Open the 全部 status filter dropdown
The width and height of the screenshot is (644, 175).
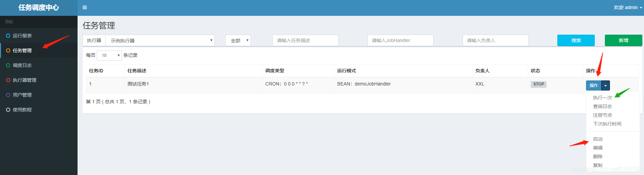[x=238, y=40]
